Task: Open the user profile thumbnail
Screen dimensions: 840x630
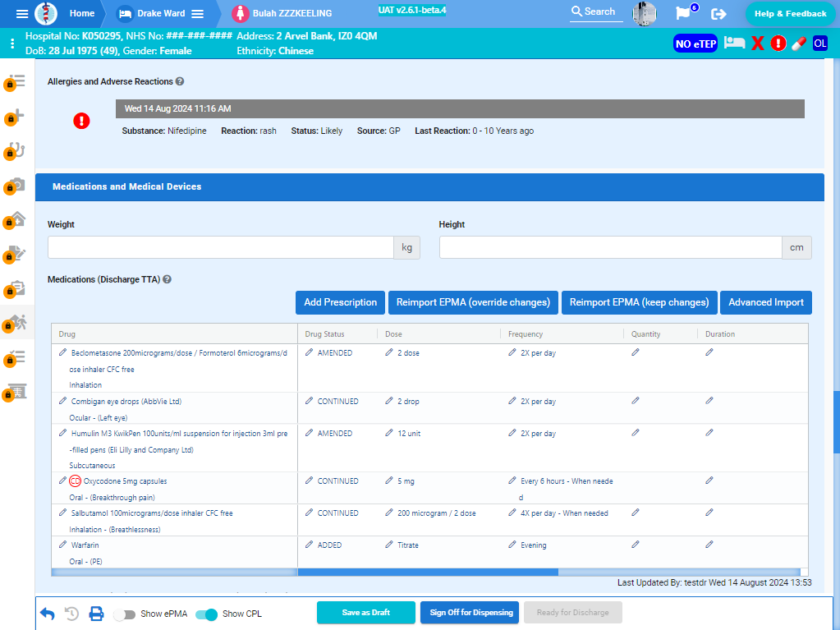Action: point(645,13)
